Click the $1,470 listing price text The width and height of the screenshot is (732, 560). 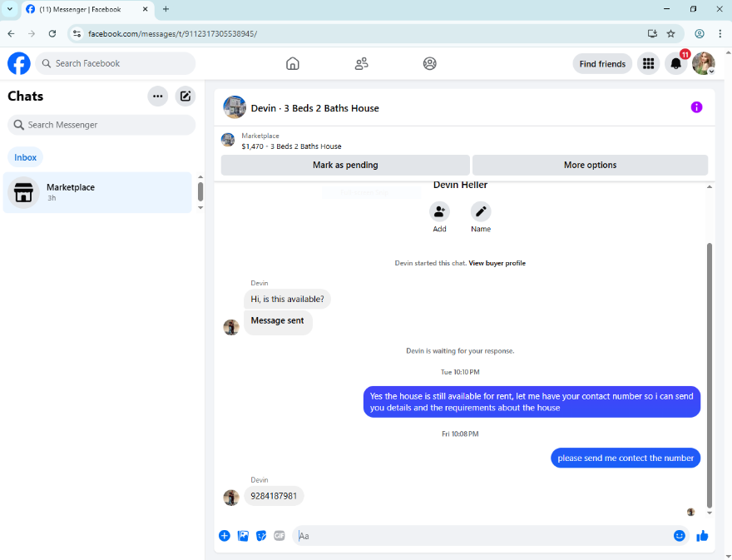pyautogui.click(x=253, y=146)
